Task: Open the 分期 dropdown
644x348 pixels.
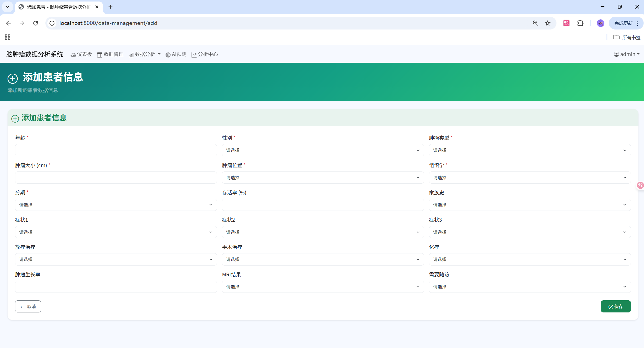Action: pos(116,205)
